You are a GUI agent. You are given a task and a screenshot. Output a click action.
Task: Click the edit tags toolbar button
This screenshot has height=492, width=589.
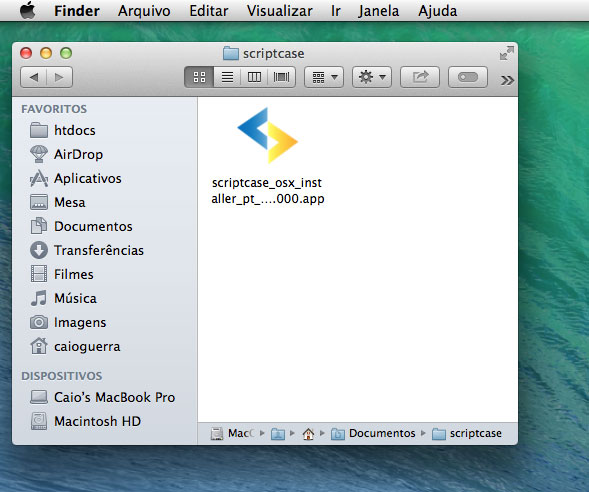[x=468, y=77]
